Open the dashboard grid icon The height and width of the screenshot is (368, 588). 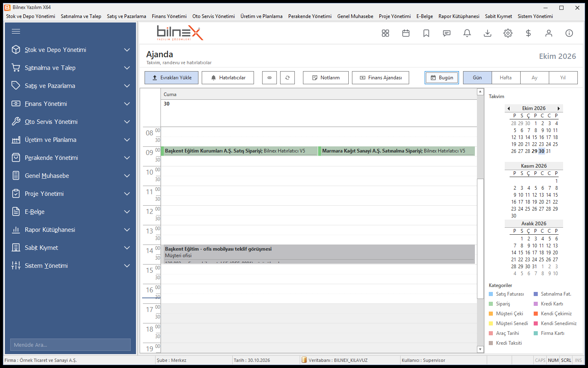pos(385,33)
